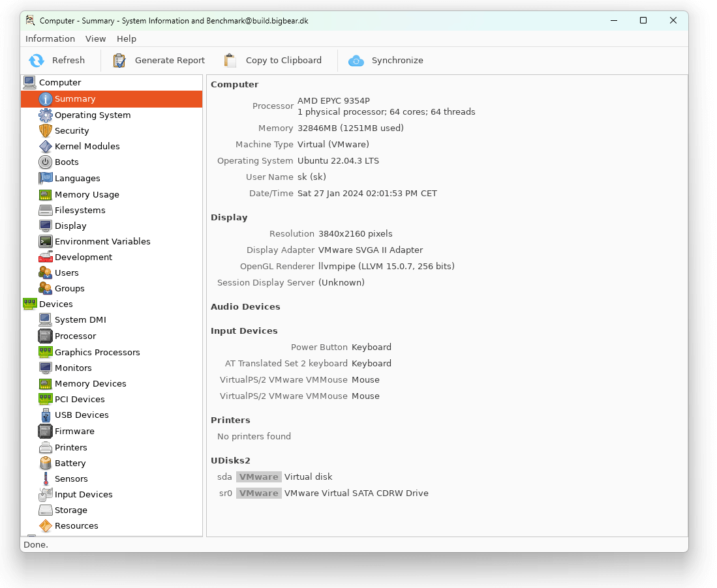Click the Groups people icon
Viewport: 717px width, 588px height.
pos(45,288)
